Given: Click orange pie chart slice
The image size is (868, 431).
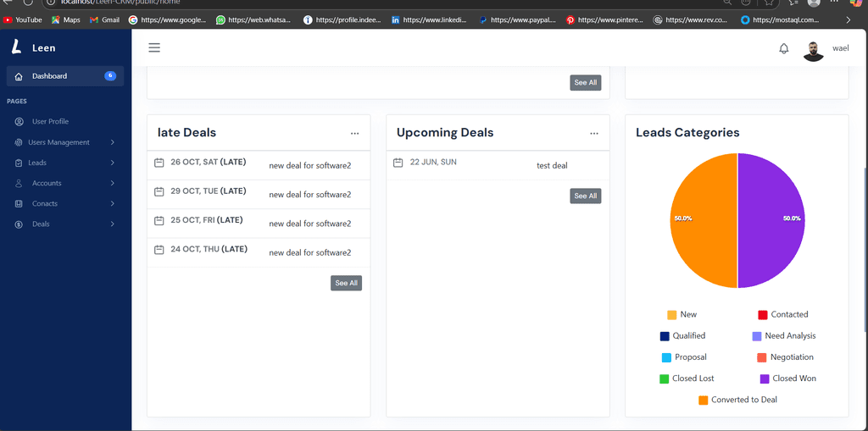Looking at the screenshot, I should (x=703, y=221).
